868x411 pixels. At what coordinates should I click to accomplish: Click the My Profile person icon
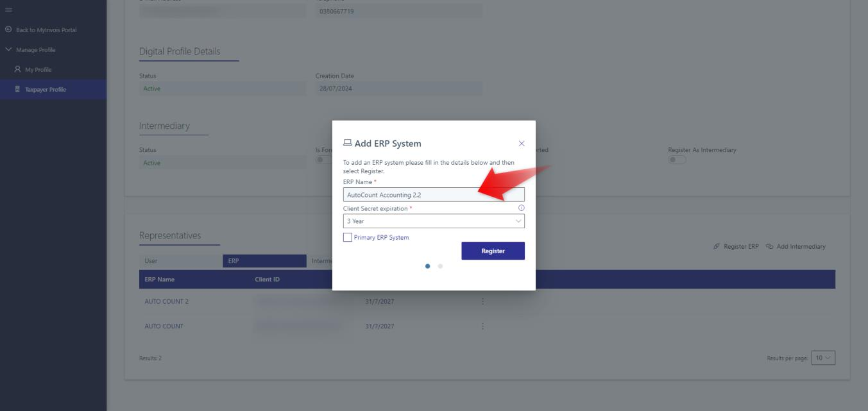(x=17, y=69)
